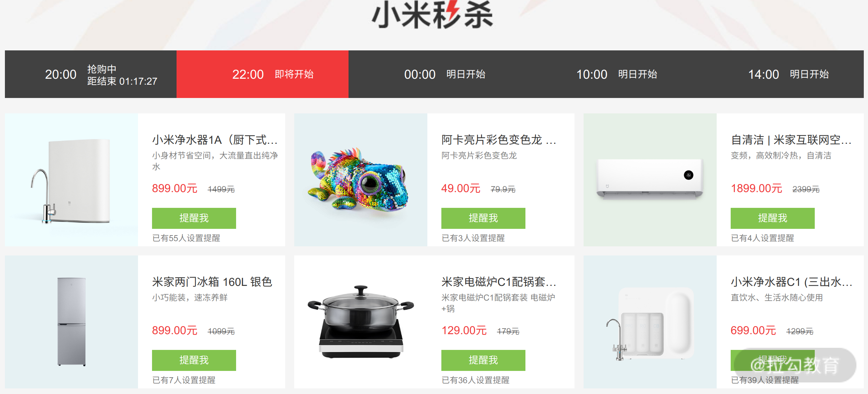Screen dimensions: 868x394
Task: Open the 小米净水器C1 product image
Action: click(x=650, y=322)
